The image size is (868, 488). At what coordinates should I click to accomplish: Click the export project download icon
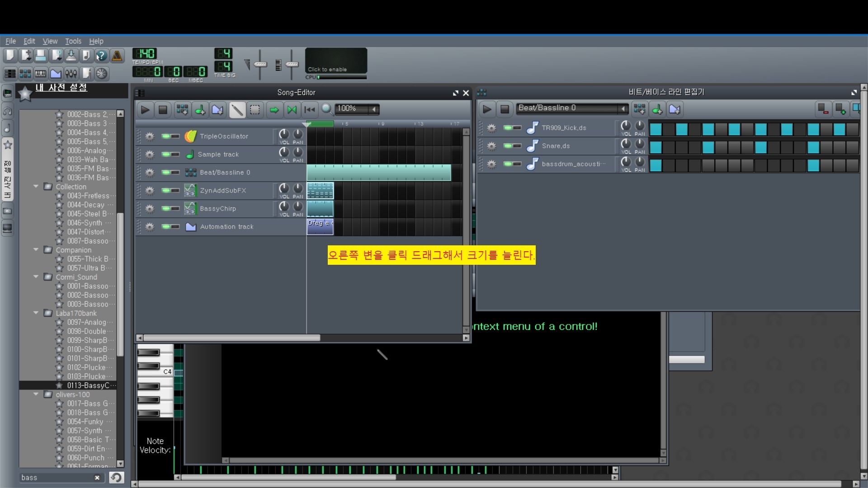pos(71,56)
